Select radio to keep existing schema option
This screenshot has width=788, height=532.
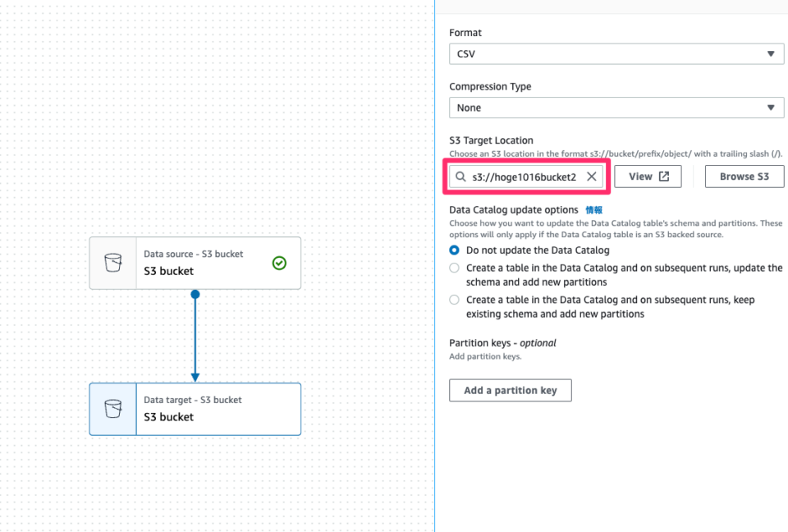[x=454, y=300]
